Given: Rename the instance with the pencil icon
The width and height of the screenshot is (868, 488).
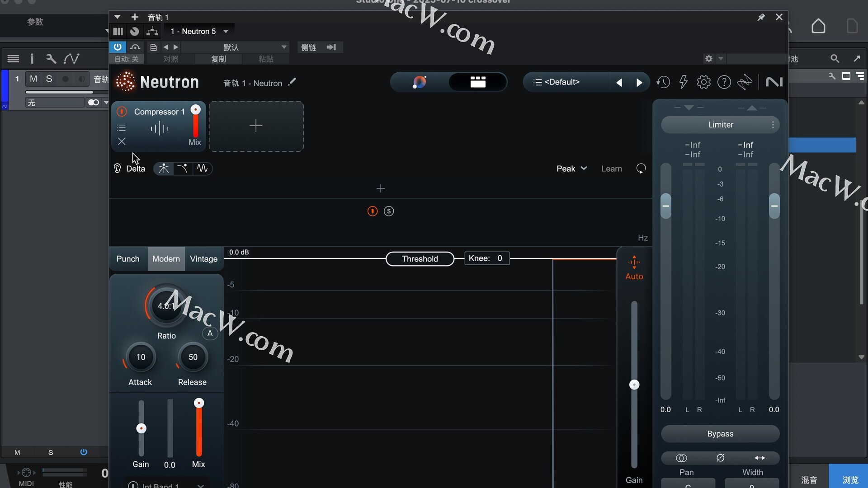Looking at the screenshot, I should coord(292,82).
